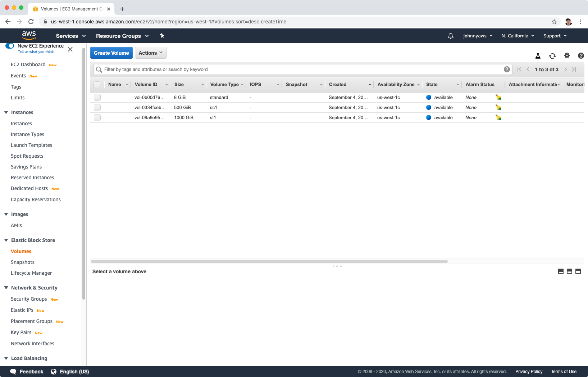
Task: Select checkbox for volume vol-0b00d76
Action: pos(97,98)
